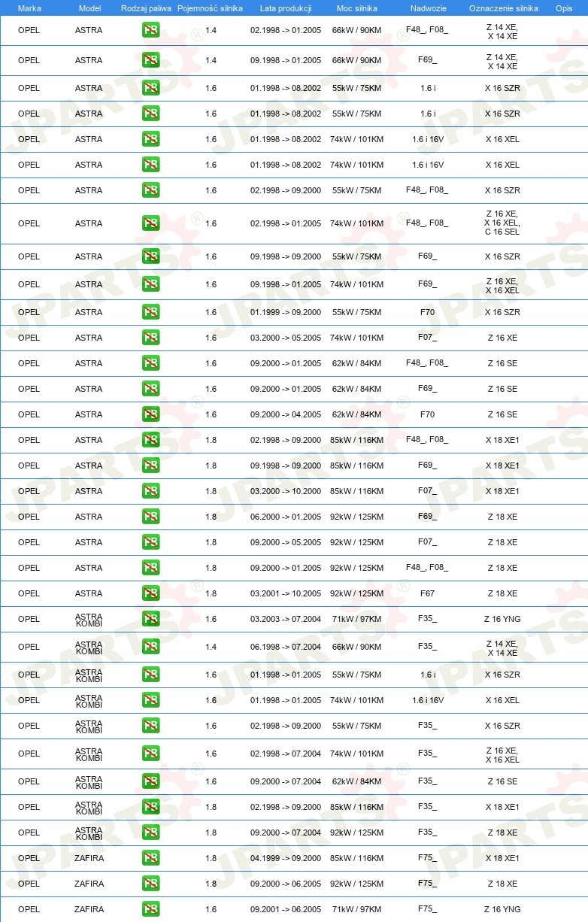
Task: Click fuel icon in Astra 03.2000 -> 10.2000 row
Action: pyautogui.click(x=150, y=491)
